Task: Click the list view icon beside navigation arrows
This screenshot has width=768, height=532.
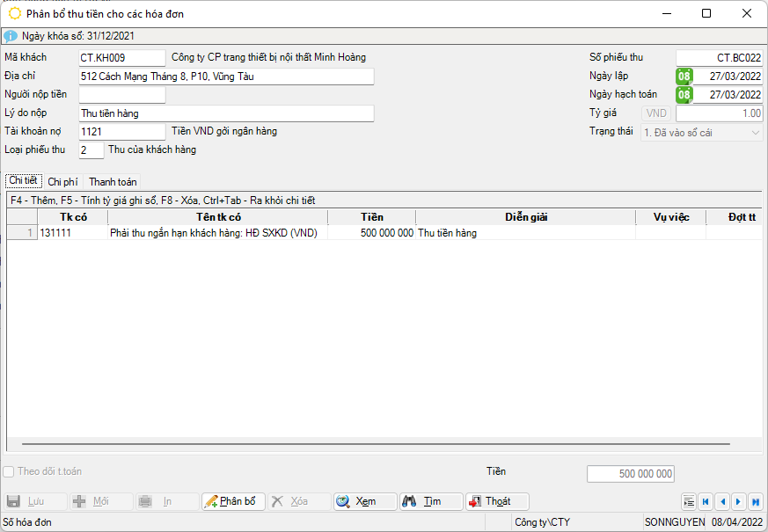Action: point(689,501)
